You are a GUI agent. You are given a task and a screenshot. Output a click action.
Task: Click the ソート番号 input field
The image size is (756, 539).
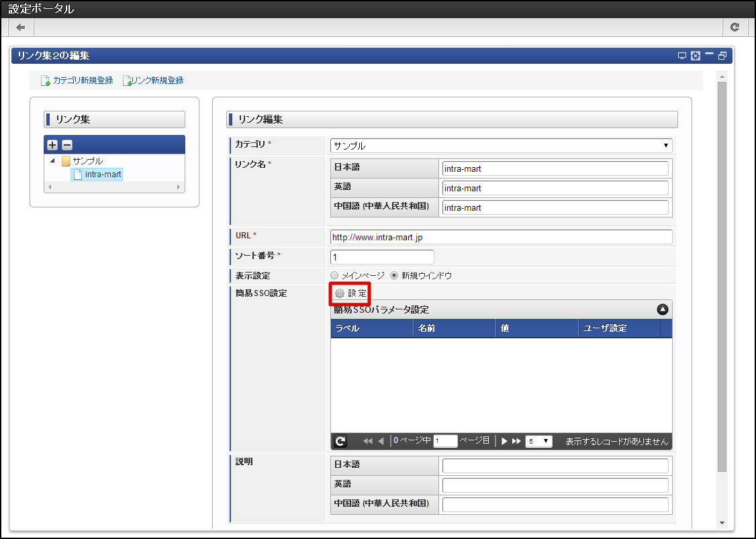pos(382,257)
